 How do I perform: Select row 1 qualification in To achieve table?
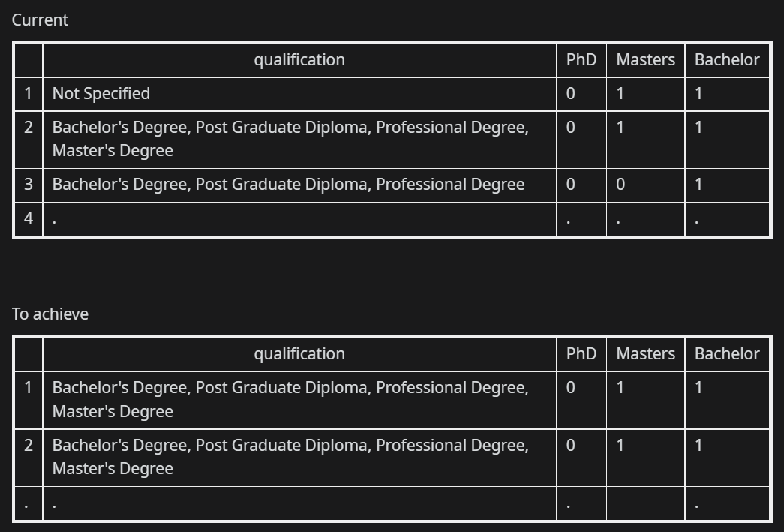point(299,400)
